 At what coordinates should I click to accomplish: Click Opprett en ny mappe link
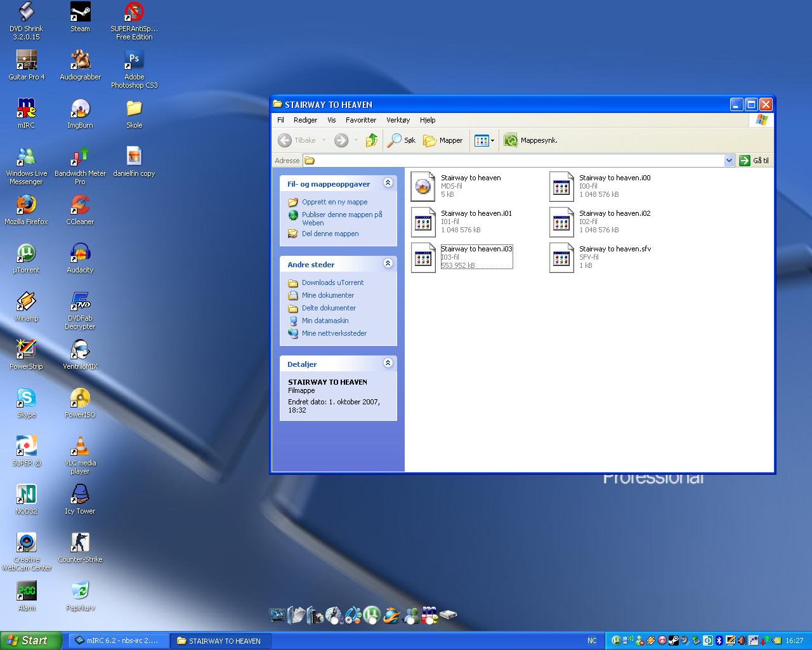334,202
